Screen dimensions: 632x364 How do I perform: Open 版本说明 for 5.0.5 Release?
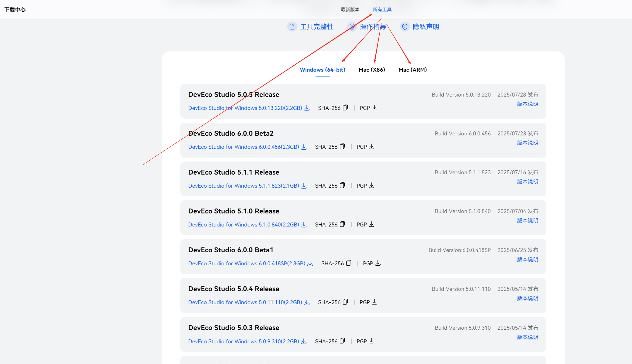click(528, 104)
